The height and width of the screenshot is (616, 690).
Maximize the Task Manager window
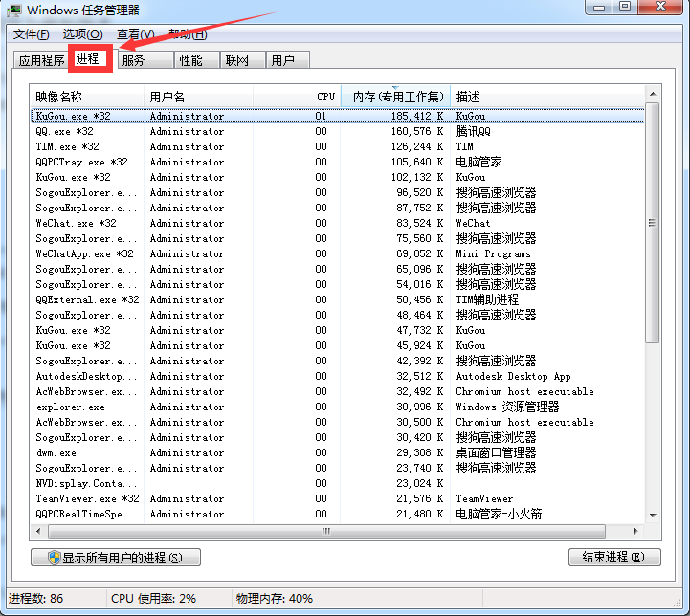click(x=624, y=7)
